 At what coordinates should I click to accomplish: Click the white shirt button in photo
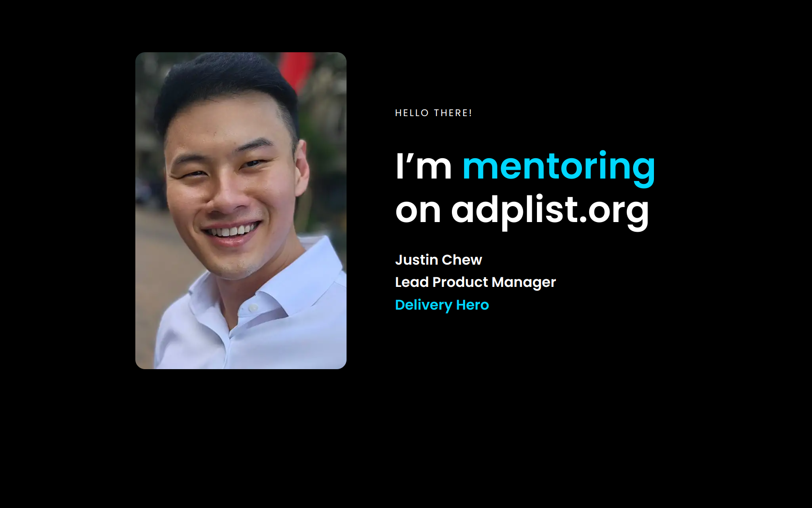click(x=253, y=307)
